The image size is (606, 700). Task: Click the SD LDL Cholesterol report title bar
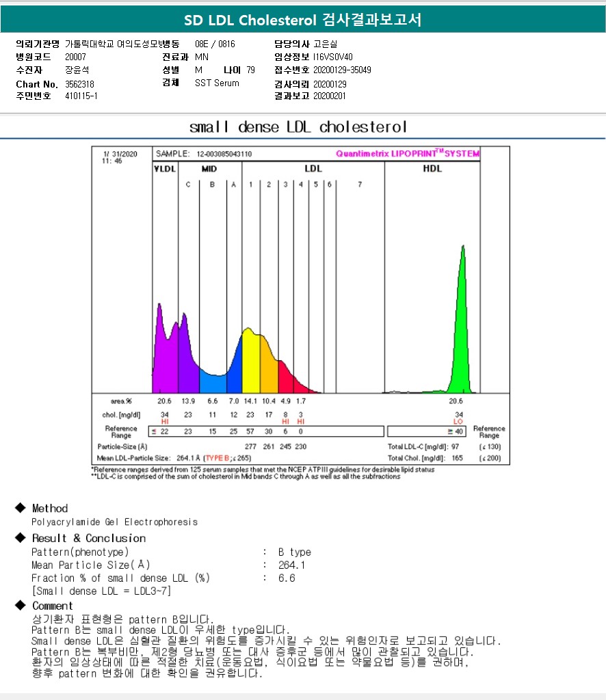point(303,21)
